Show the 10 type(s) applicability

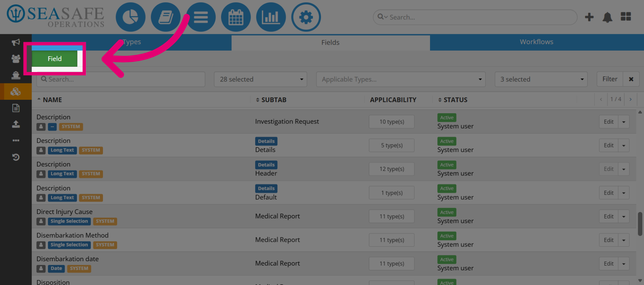(392, 122)
